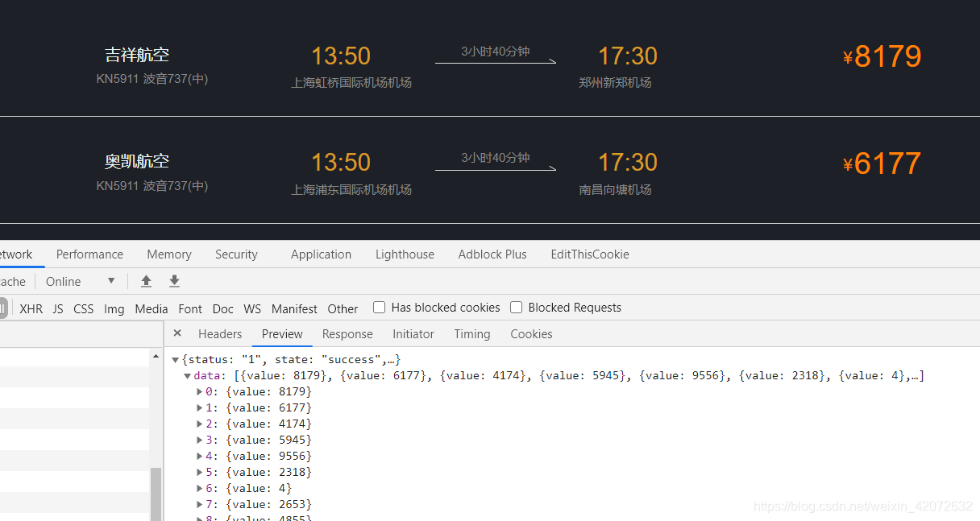Click 上海虹桥国际机场机场 departure airport text

tap(351, 82)
